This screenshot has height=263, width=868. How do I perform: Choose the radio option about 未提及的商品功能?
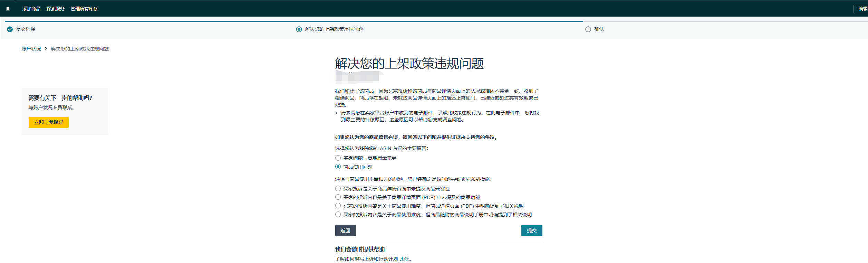pos(338,197)
